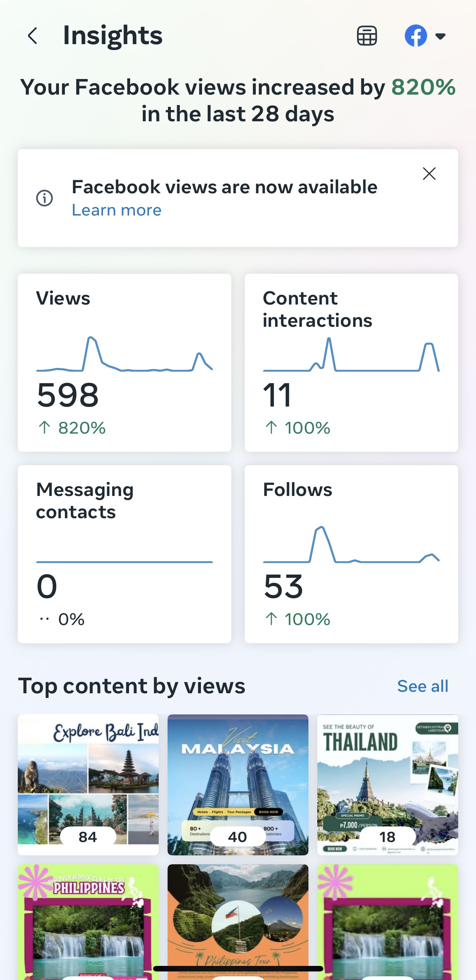476x980 pixels.
Task: Dismiss the Facebook views banner
Action: coord(429,174)
